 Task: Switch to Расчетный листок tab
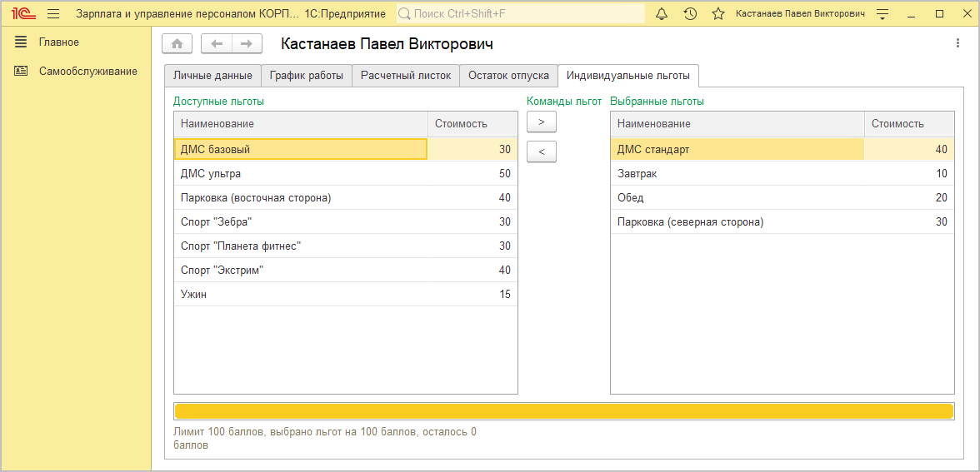point(405,76)
